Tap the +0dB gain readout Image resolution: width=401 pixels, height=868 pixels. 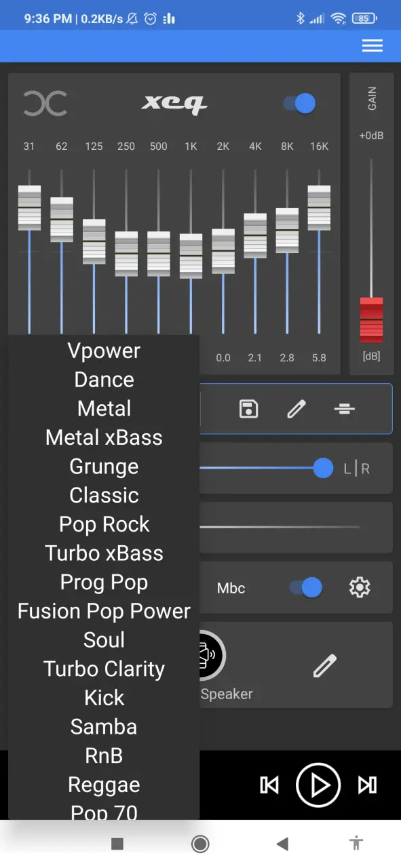(371, 136)
